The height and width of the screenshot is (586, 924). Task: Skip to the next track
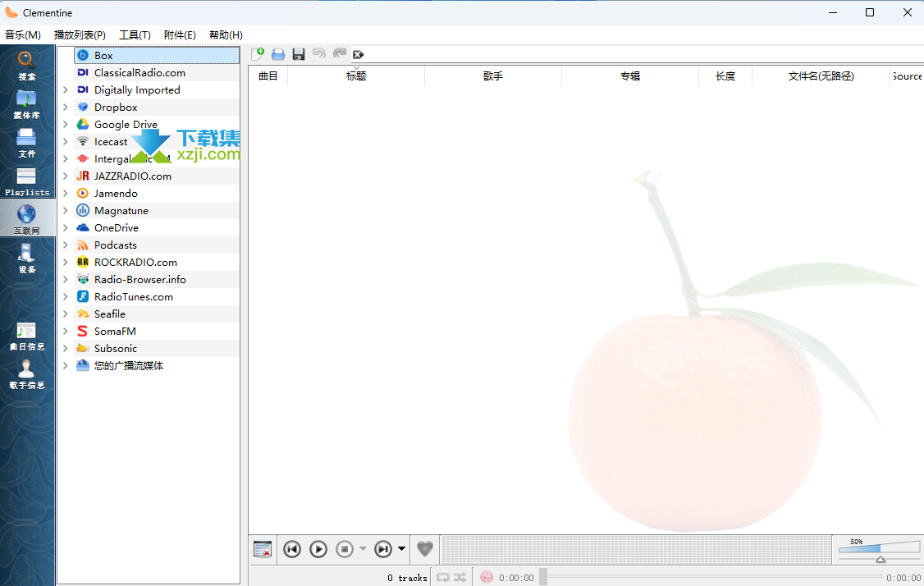click(383, 549)
